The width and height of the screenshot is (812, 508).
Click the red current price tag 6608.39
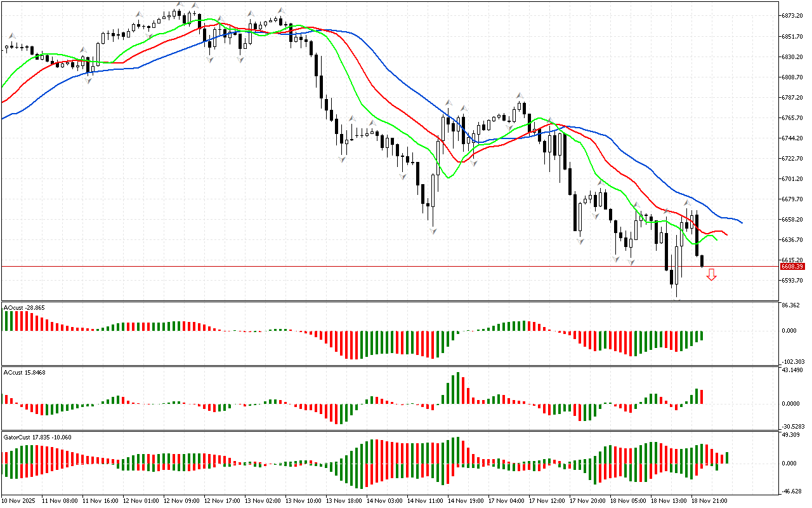click(793, 267)
